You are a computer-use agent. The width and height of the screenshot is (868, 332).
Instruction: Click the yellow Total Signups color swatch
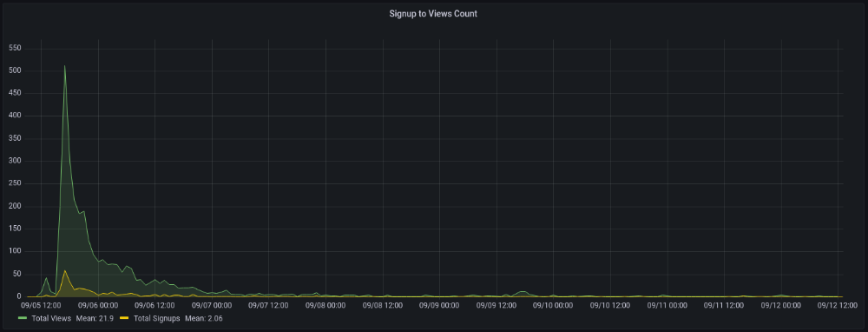(x=124, y=319)
